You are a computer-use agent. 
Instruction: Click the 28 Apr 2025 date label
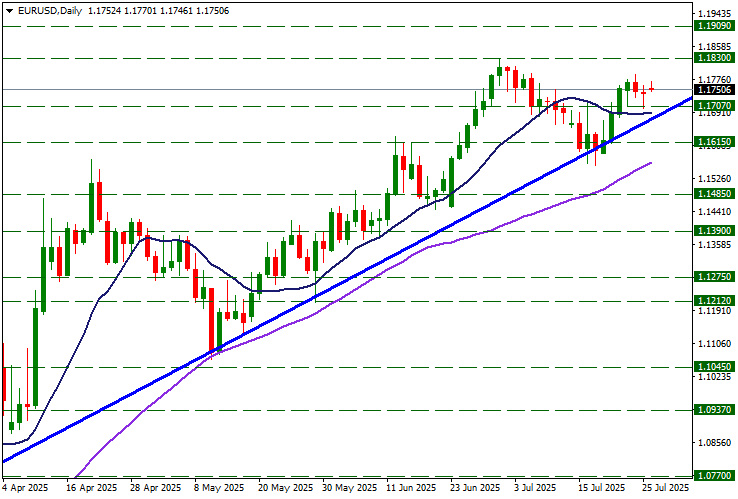[156, 488]
